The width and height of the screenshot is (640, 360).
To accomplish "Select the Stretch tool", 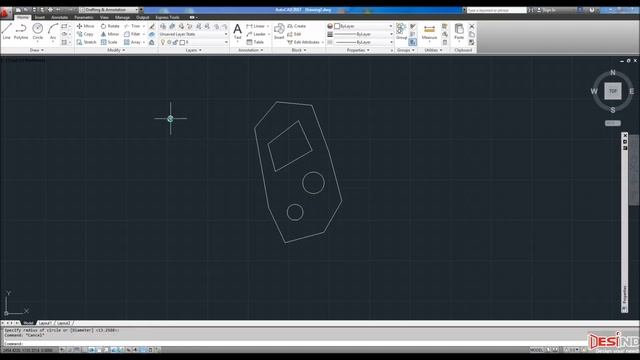I will pyautogui.click(x=86, y=42).
